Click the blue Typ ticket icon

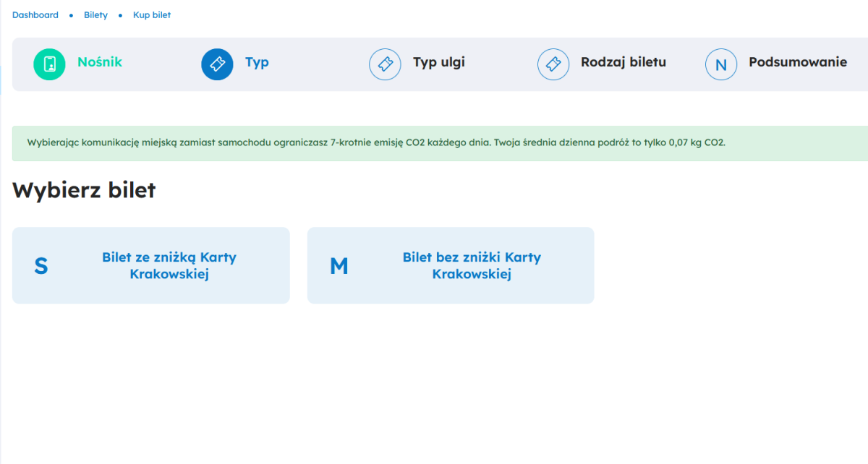click(217, 64)
